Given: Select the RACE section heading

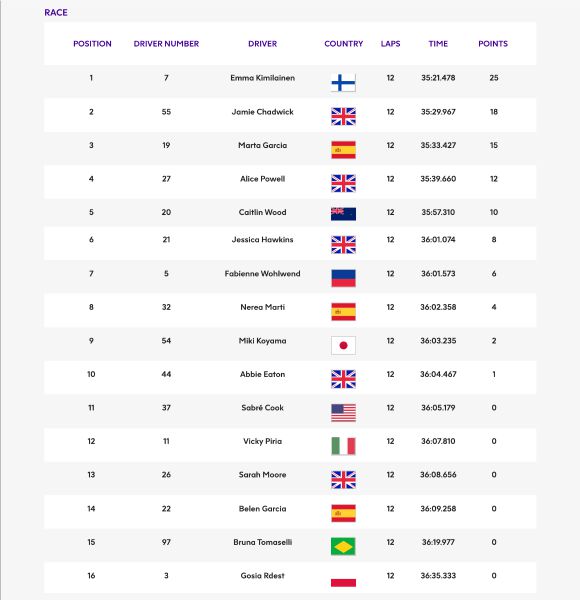Looking at the screenshot, I should [x=56, y=13].
